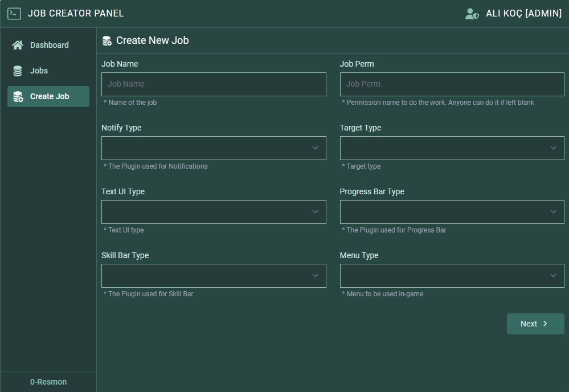Open the Skill Bar Type dropdown
Screen dimensions: 569x392
(214, 276)
